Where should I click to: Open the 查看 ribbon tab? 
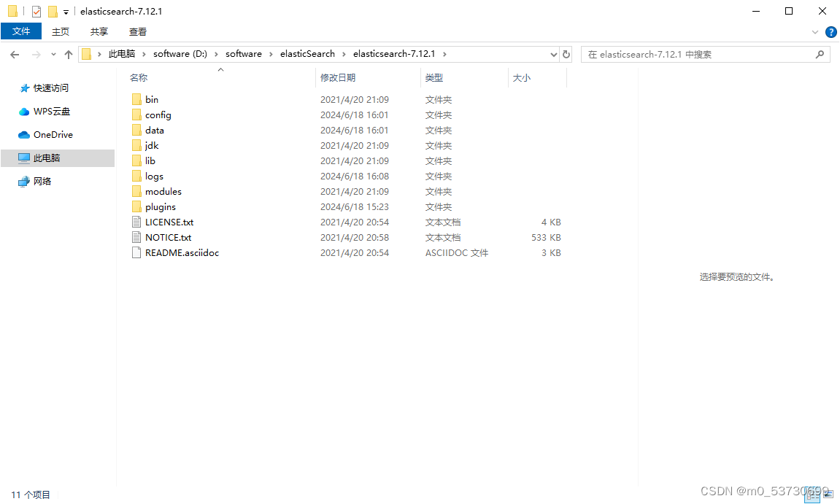click(x=138, y=31)
